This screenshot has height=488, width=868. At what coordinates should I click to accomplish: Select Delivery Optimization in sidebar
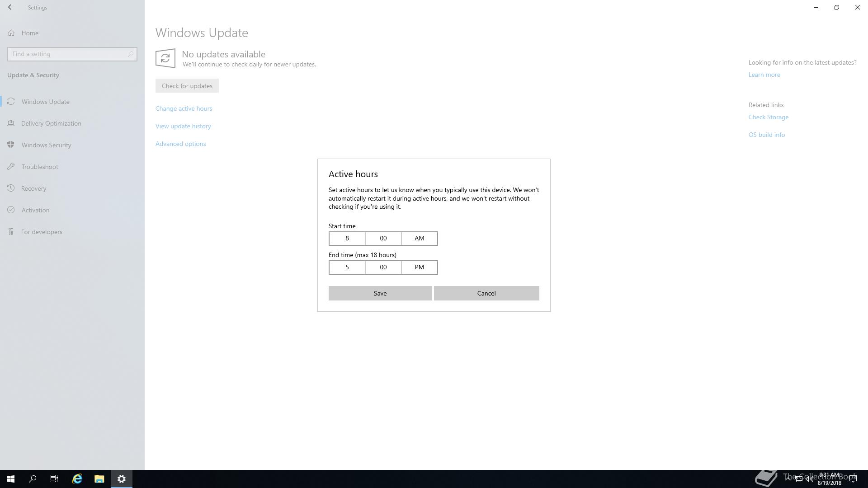click(x=72, y=123)
